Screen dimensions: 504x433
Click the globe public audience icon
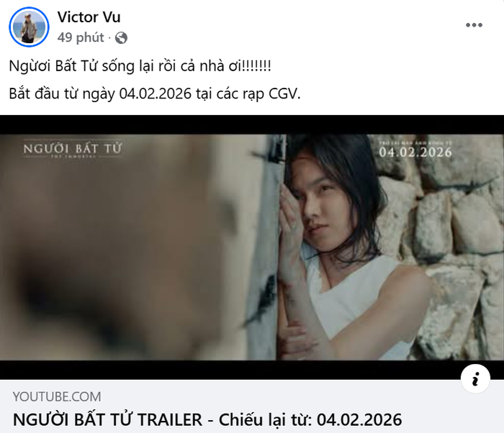click(x=121, y=38)
